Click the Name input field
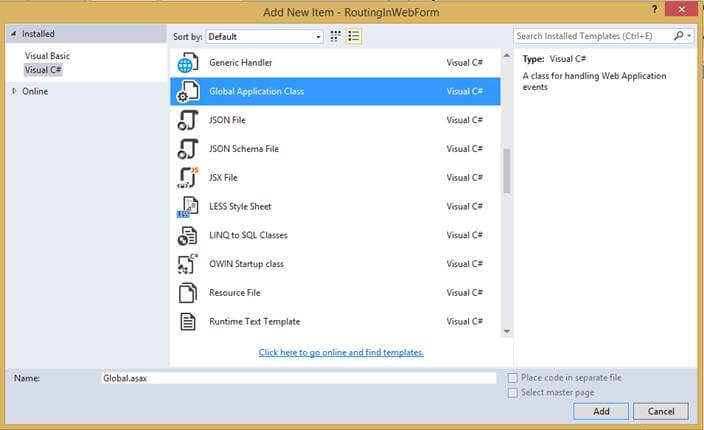This screenshot has height=430, width=704. [299, 378]
